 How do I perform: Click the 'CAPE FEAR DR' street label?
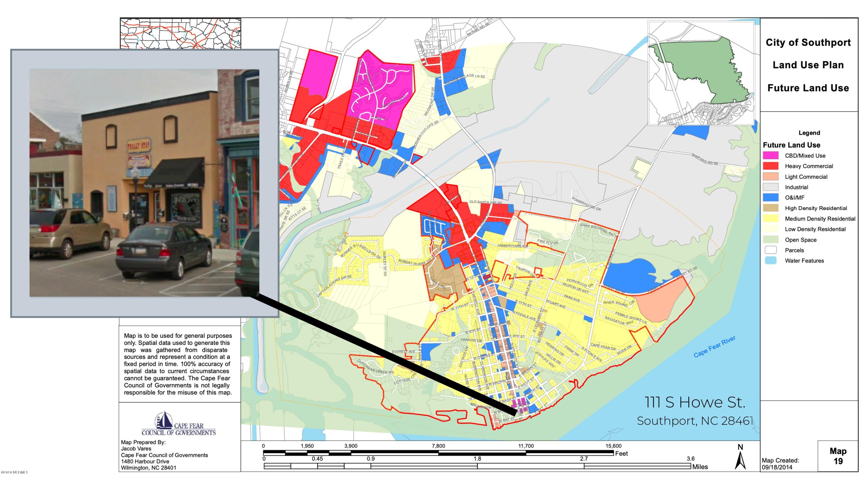603,347
